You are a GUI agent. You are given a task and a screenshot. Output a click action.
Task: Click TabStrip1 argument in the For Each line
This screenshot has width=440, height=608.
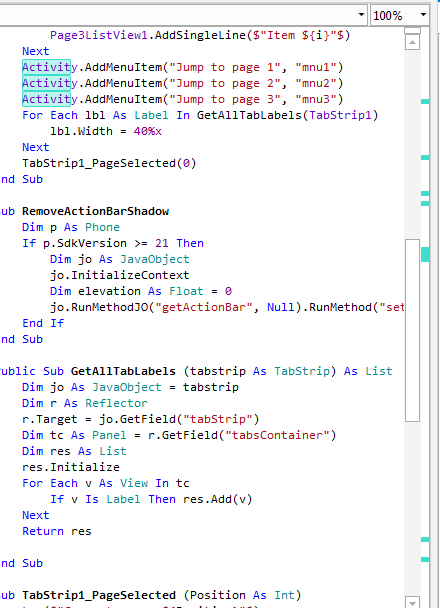click(x=340, y=115)
